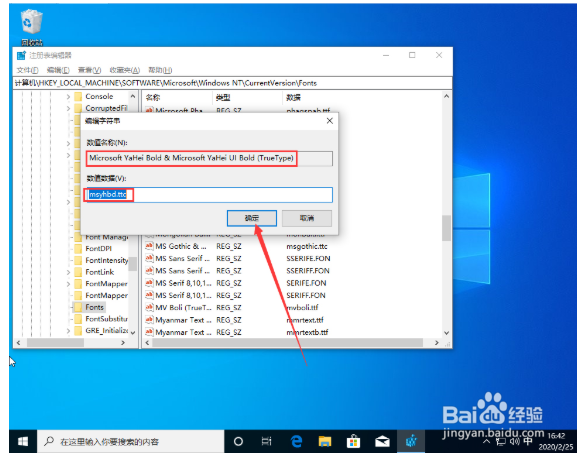The width and height of the screenshot is (577, 453).
Task: Click the Recycle Bin desktop icon
Action: (32, 27)
